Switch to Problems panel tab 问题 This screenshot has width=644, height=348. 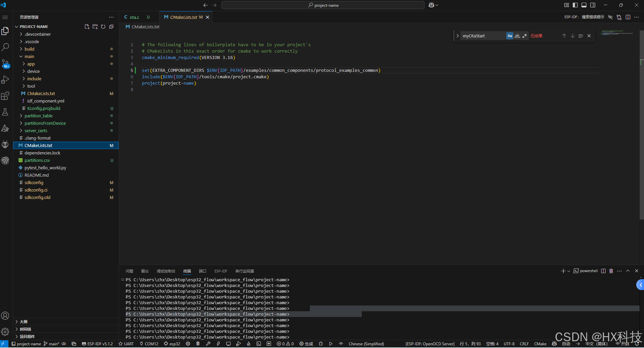[x=129, y=271]
